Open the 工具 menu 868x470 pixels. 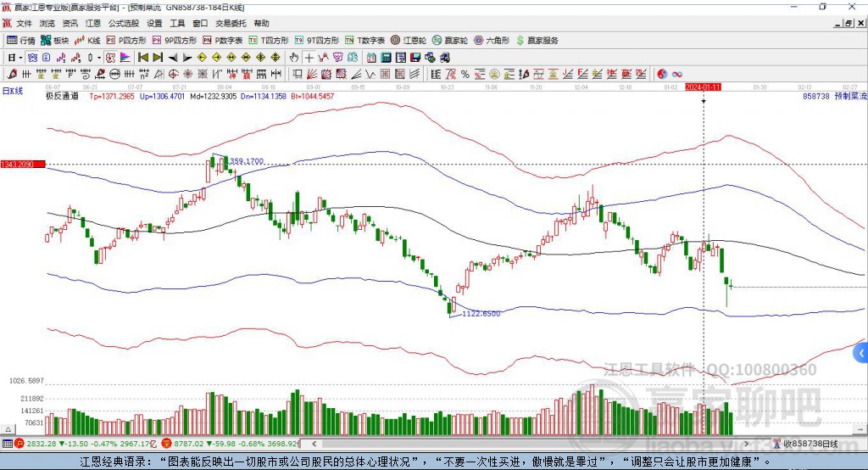pyautogui.click(x=177, y=23)
